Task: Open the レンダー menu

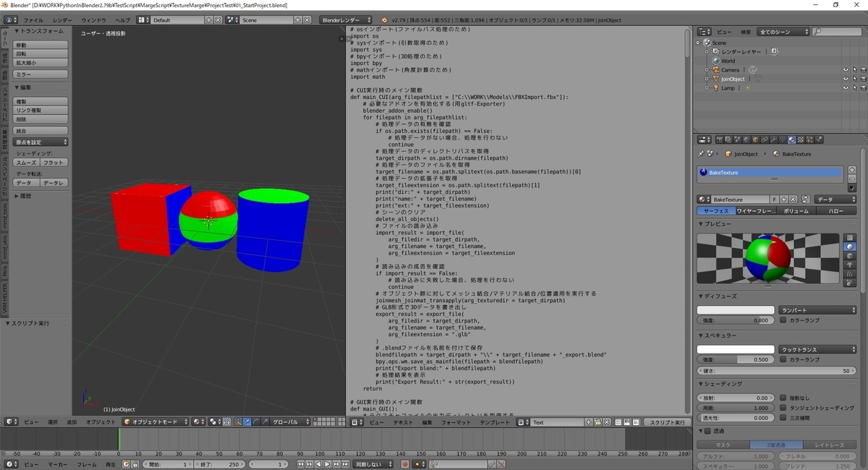Action: coord(62,20)
